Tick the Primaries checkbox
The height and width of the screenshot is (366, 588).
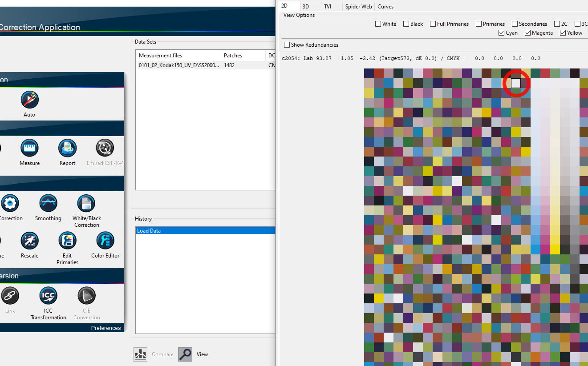click(x=479, y=24)
